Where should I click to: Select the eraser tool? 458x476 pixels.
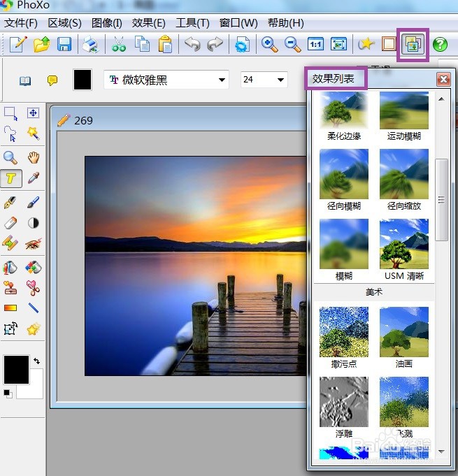coord(10,223)
